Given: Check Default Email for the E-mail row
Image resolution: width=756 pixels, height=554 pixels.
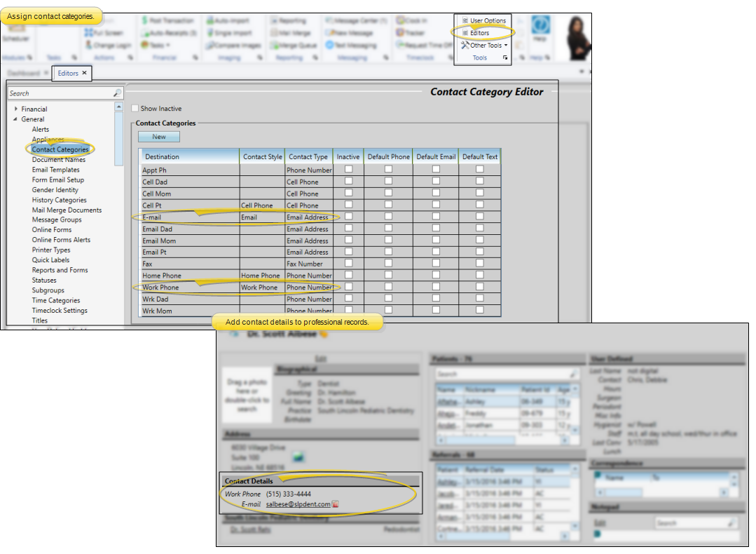Looking at the screenshot, I should pyautogui.click(x=436, y=217).
